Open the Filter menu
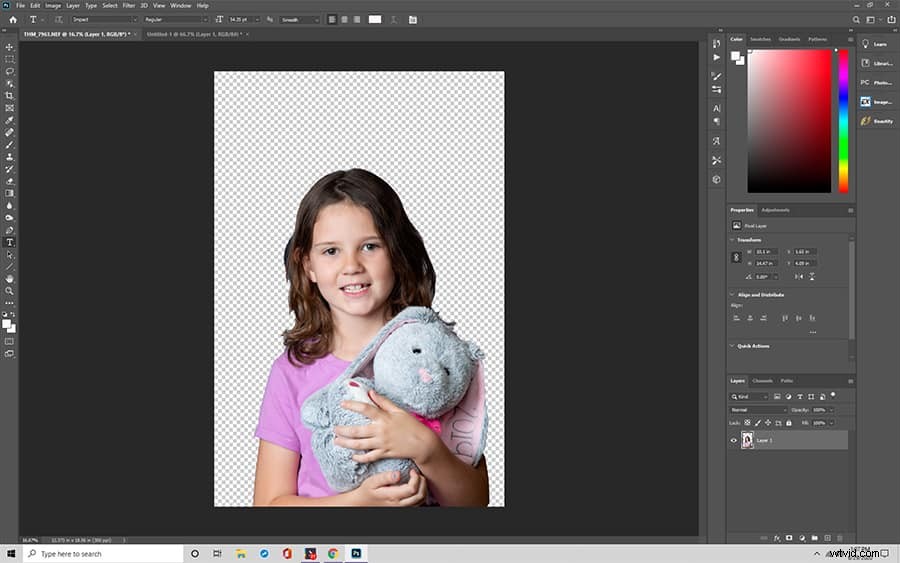This screenshot has width=900, height=563. point(129,5)
